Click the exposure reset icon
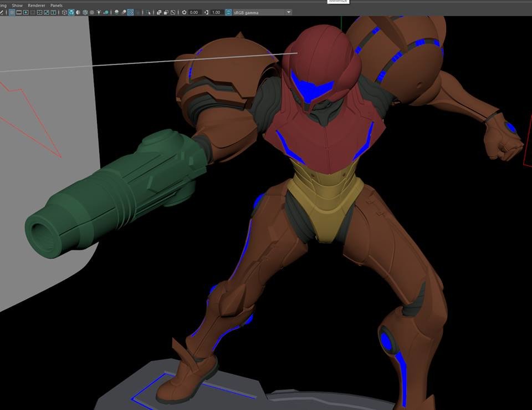Image resolution: width=532 pixels, height=410 pixels. [184, 12]
